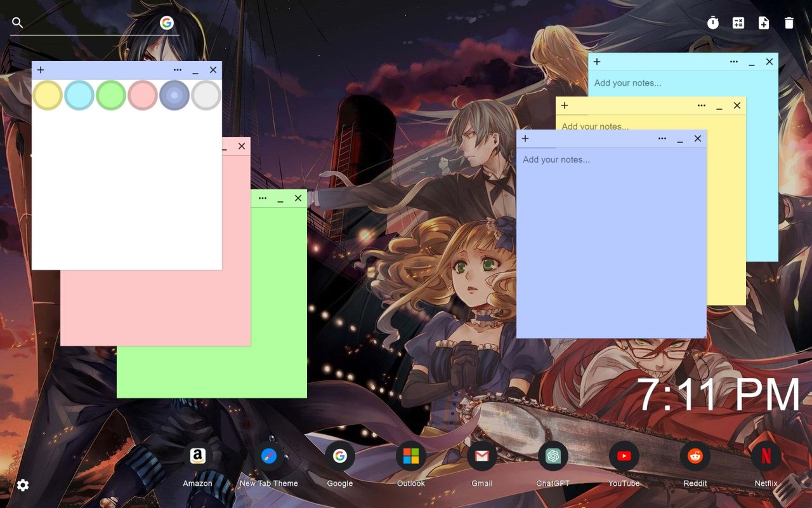Visit the Reddit shortcut
This screenshot has height=508, width=812.
pos(695,456)
